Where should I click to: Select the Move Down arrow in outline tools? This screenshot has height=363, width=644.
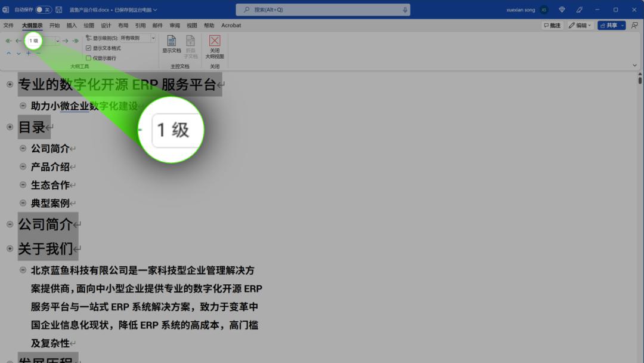(18, 54)
